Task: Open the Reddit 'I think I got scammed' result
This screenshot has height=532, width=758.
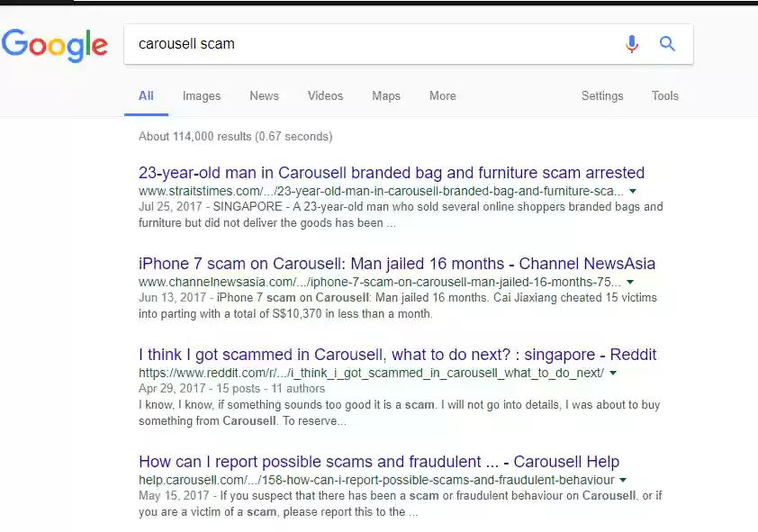Action: 397,355
